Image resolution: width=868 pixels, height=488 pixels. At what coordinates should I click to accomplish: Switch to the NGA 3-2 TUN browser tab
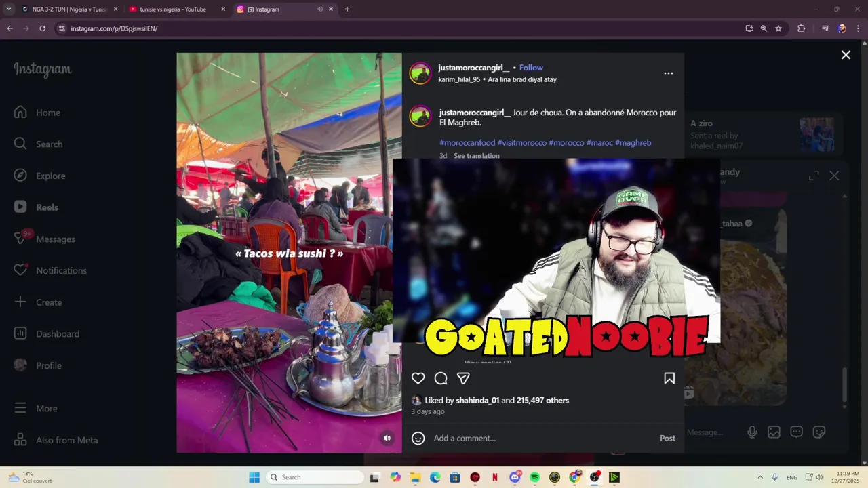[69, 9]
